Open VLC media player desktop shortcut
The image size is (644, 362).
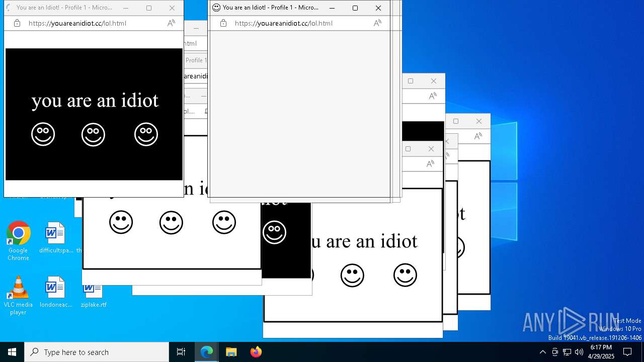(18, 296)
